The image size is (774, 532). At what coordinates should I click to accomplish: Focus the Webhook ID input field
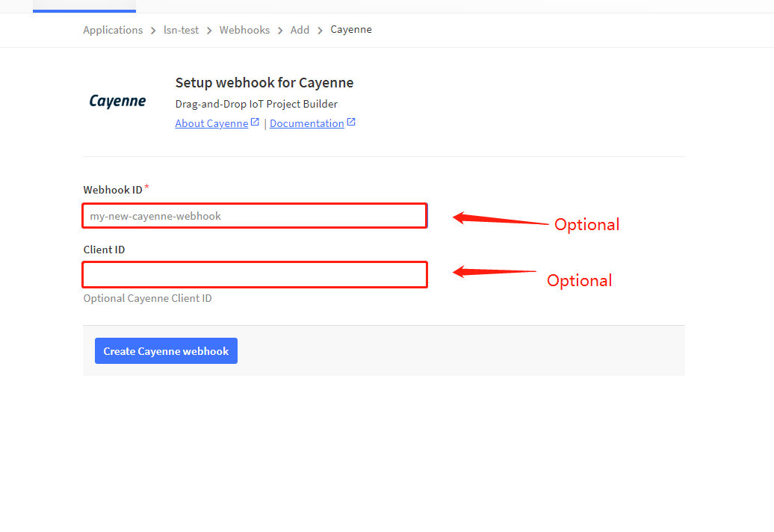(255, 216)
